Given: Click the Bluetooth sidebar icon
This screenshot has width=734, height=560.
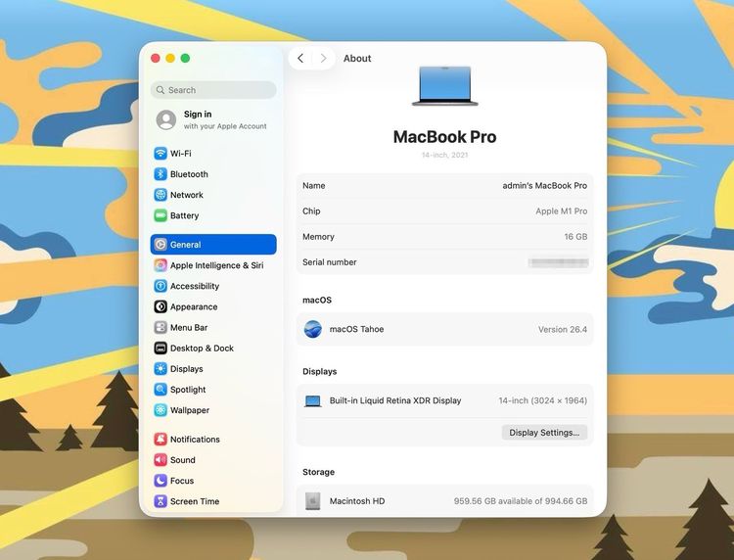Looking at the screenshot, I should pyautogui.click(x=161, y=173).
